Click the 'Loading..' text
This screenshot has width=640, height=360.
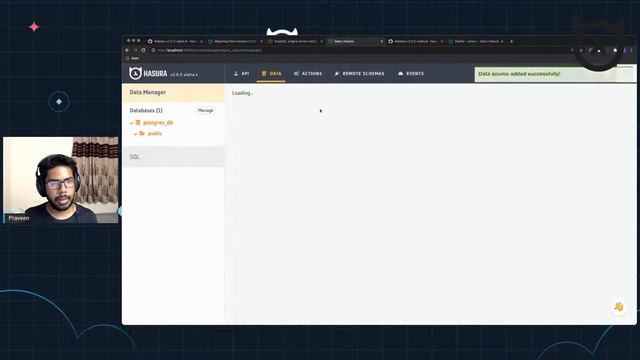(x=242, y=93)
